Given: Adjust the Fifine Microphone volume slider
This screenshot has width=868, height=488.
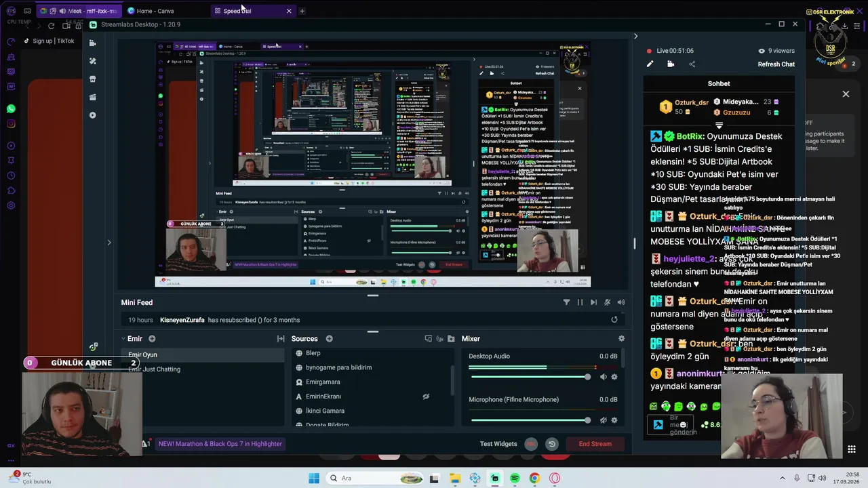Looking at the screenshot, I should tap(530, 420).
